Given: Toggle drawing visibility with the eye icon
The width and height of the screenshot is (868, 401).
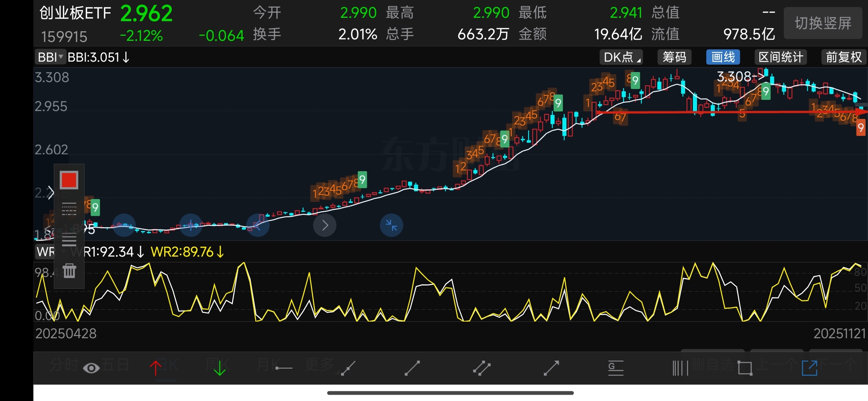Looking at the screenshot, I should pyautogui.click(x=91, y=368).
